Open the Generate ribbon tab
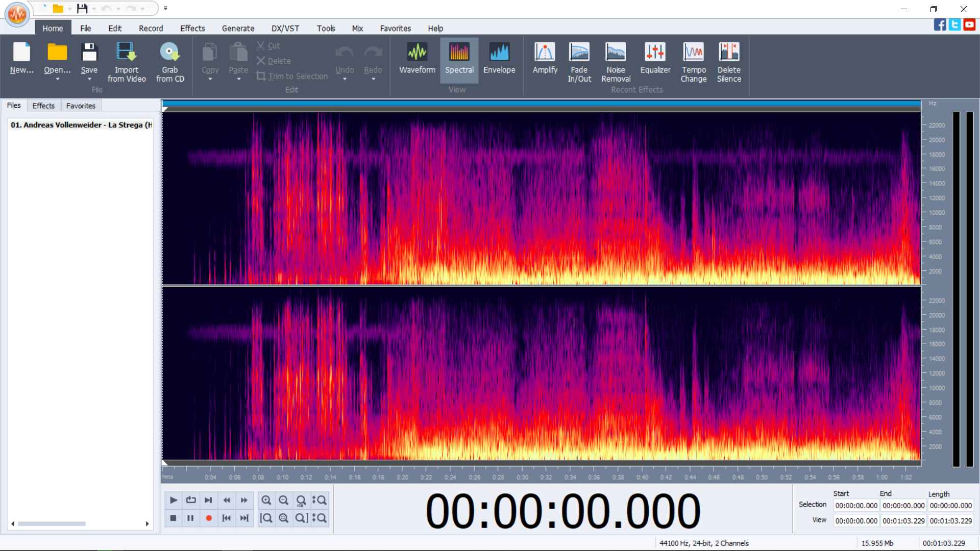The height and width of the screenshot is (551, 980). point(238,29)
